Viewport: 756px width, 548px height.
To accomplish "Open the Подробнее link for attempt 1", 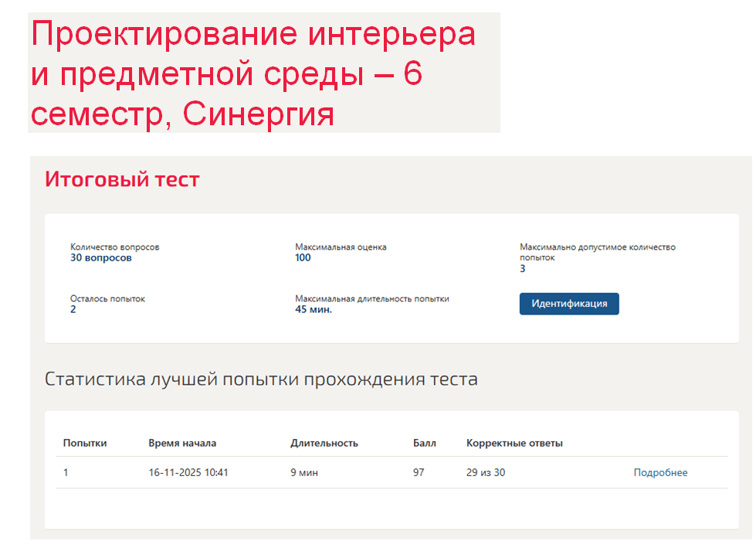I will click(660, 473).
